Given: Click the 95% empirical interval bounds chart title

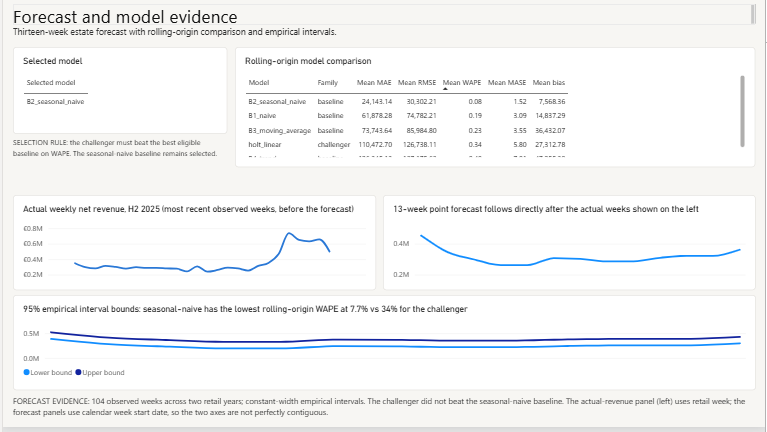Looking at the screenshot, I should tap(245, 309).
